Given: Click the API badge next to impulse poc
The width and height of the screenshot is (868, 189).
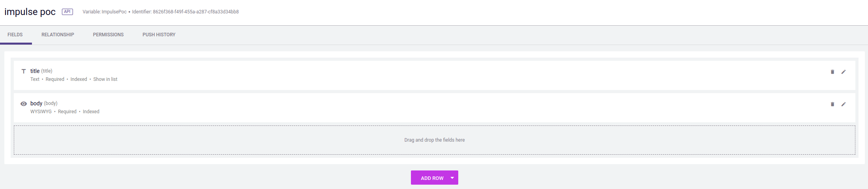Looking at the screenshot, I should (67, 12).
